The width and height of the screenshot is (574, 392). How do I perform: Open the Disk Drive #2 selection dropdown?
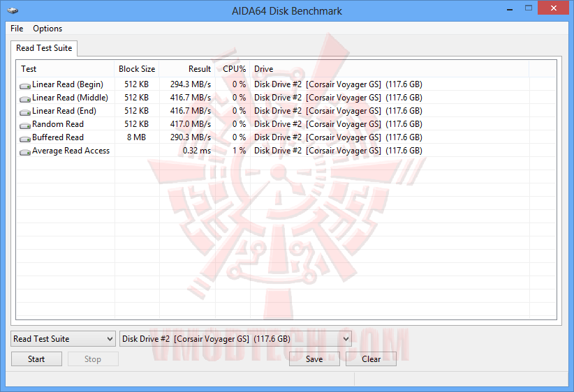click(x=236, y=339)
